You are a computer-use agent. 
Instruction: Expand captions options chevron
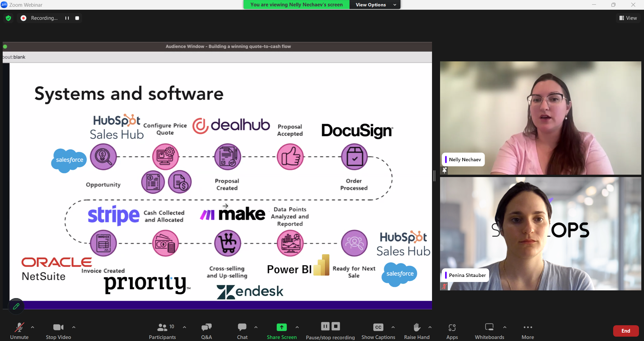click(x=393, y=327)
